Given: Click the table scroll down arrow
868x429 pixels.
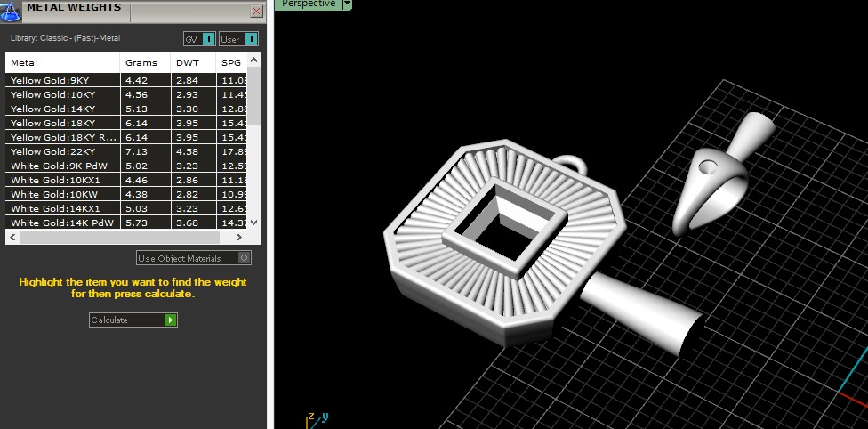Looking at the screenshot, I should point(253,223).
